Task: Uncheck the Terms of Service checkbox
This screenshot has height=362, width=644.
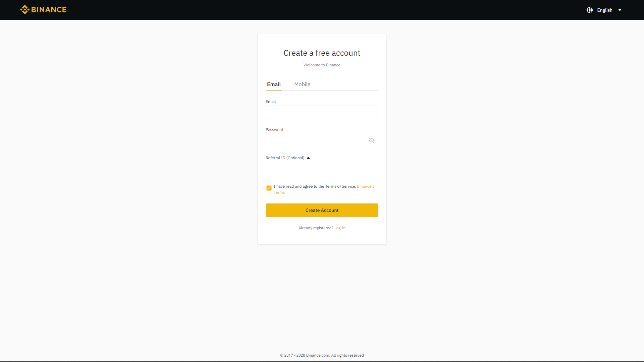Action: (x=269, y=188)
